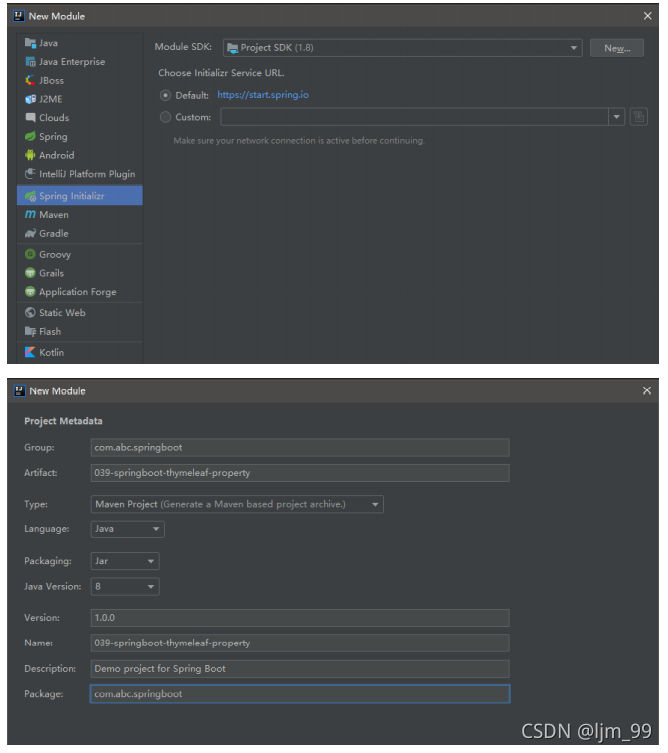Select JBoss in the module list
This screenshot has height=753, width=668.
tap(80, 81)
